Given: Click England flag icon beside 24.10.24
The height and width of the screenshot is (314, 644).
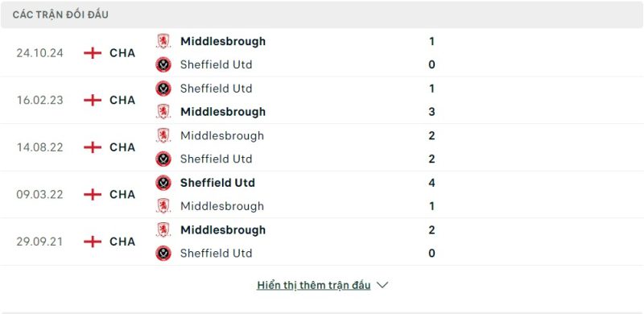Looking at the screenshot, I should coord(93,53).
